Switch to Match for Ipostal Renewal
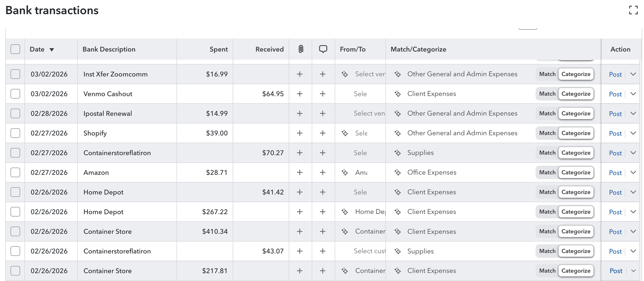Screen dimensions: 644x281 point(547,114)
